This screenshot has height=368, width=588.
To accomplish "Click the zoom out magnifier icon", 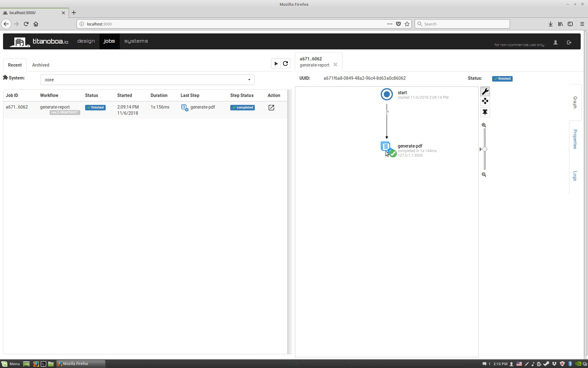I will click(484, 174).
